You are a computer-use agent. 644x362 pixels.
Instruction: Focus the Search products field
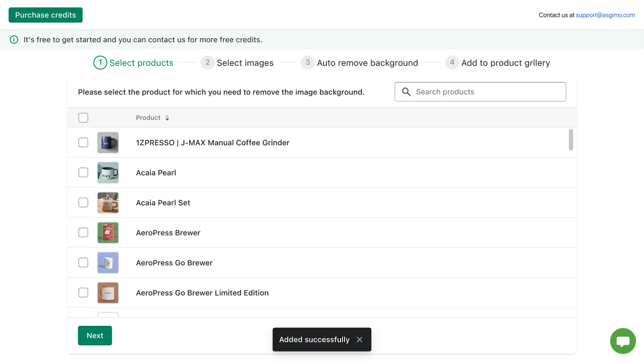(480, 92)
